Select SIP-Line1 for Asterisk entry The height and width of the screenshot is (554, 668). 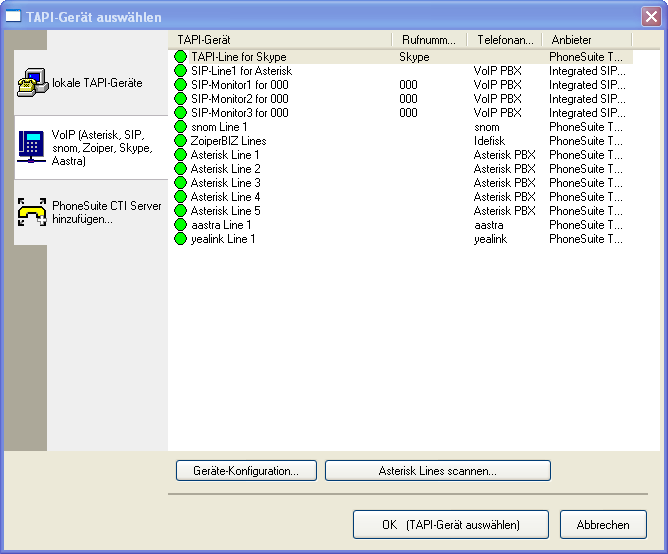tap(241, 71)
